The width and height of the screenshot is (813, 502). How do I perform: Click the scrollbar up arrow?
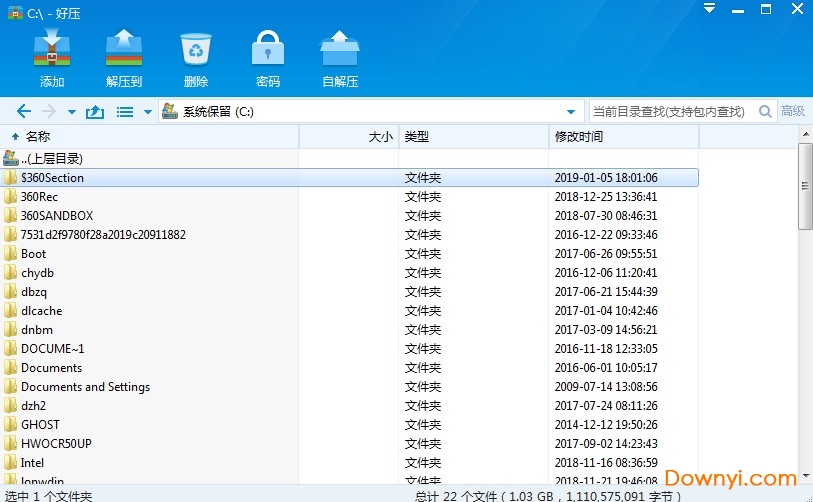[805, 134]
